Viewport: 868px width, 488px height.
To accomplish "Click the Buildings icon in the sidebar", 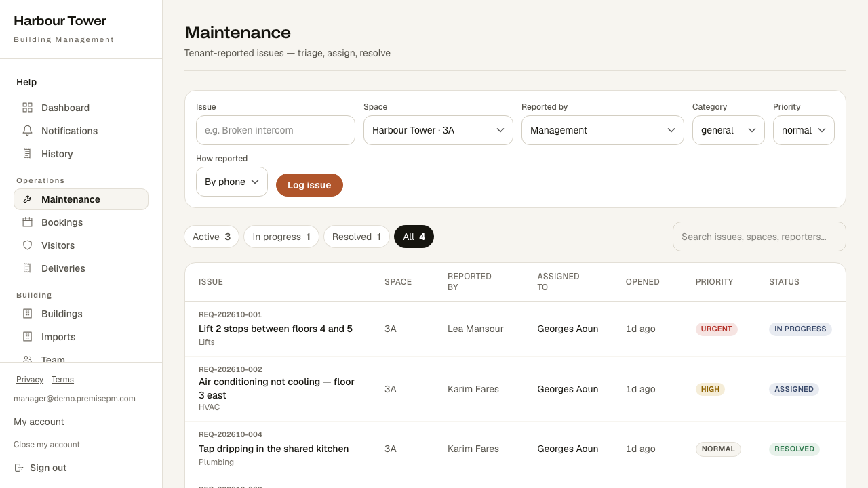I will [27, 314].
